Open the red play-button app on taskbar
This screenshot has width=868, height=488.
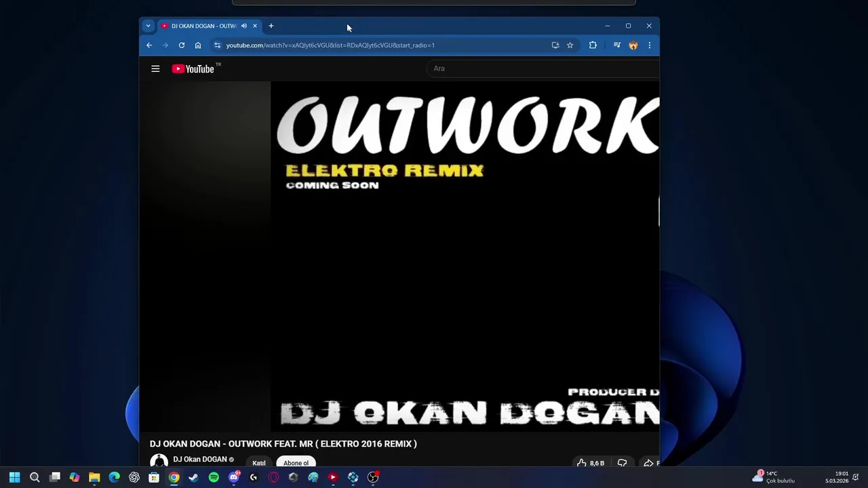tap(333, 477)
